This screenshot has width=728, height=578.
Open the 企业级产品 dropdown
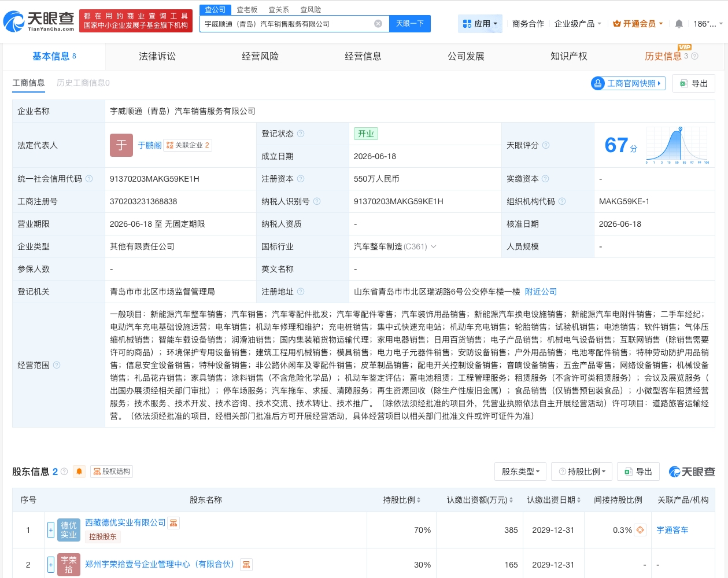(x=578, y=24)
